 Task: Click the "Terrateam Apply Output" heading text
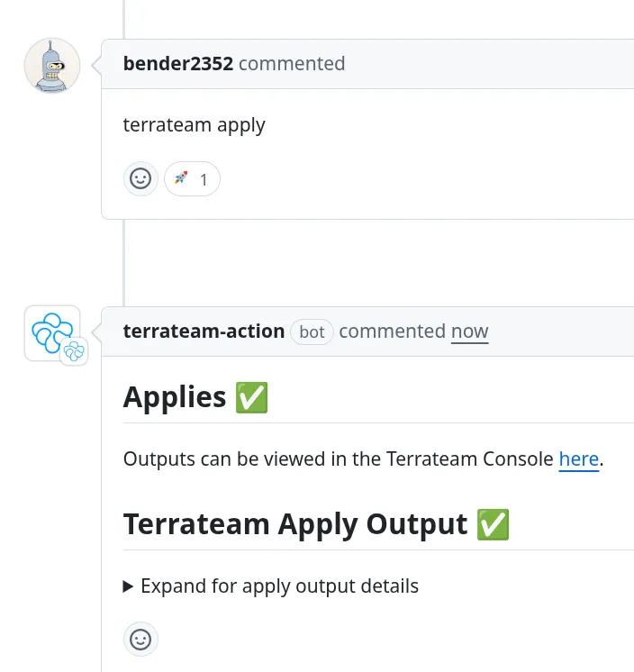point(295,524)
